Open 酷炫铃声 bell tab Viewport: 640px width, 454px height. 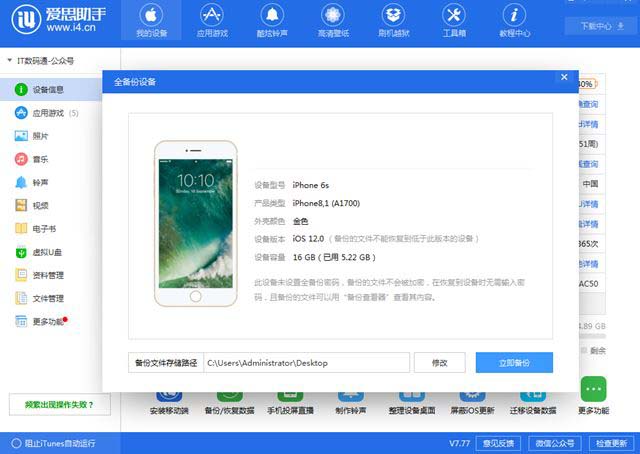tap(272, 20)
